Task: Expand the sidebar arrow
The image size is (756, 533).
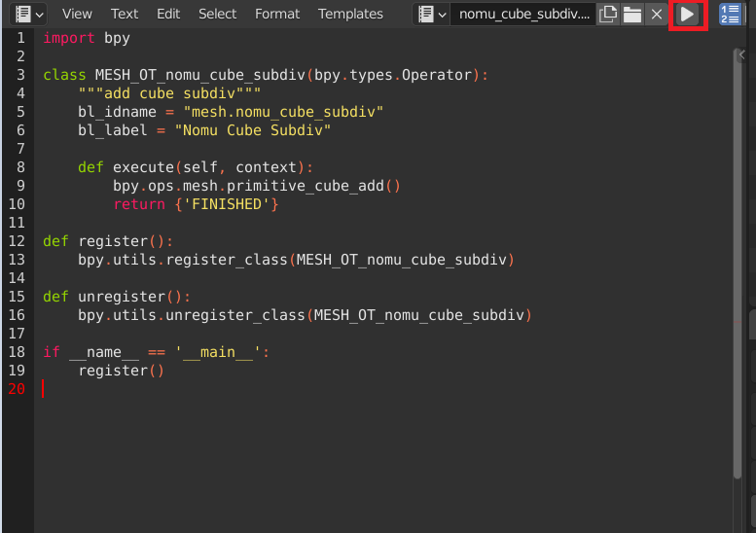Action: coord(742,54)
